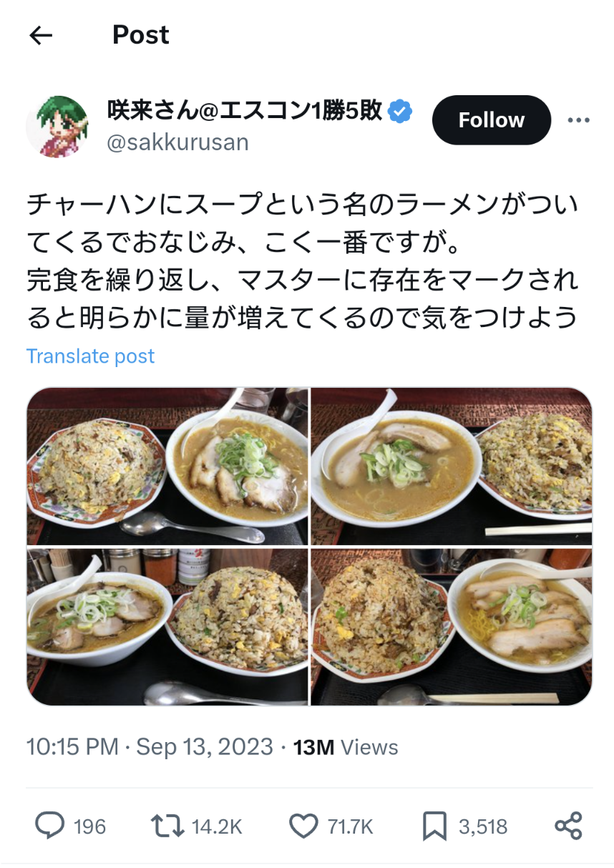Click the reply speech bubble icon
Screen dimensions: 614x868
[49, 826]
